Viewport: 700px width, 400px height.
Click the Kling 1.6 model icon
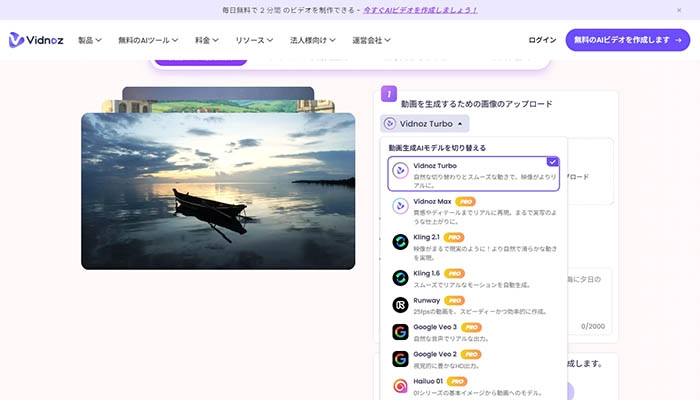coord(400,278)
